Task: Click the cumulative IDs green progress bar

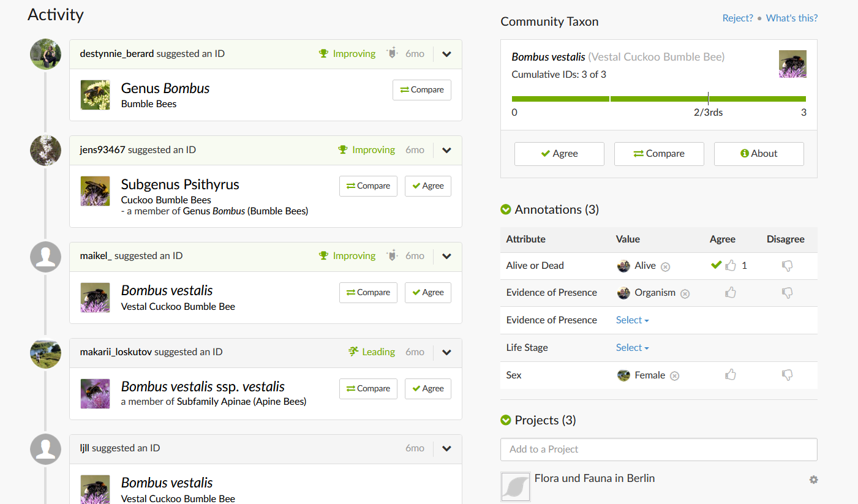Action: pyautogui.click(x=658, y=99)
